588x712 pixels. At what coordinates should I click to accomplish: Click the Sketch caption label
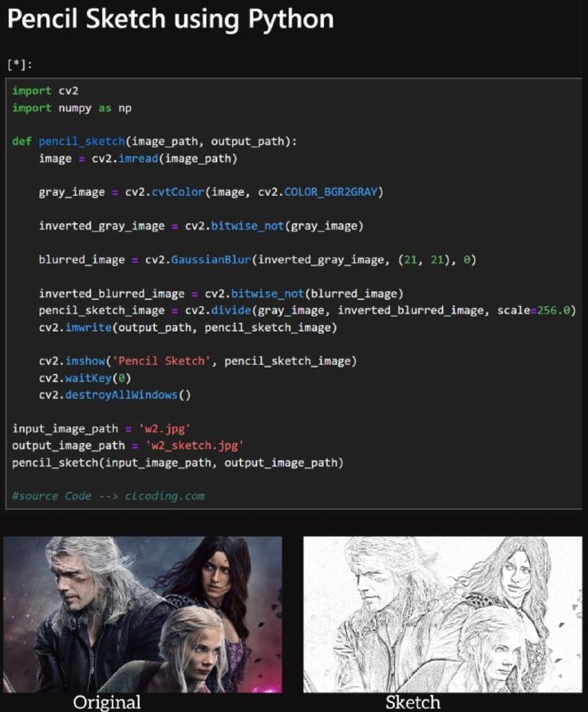(x=413, y=702)
